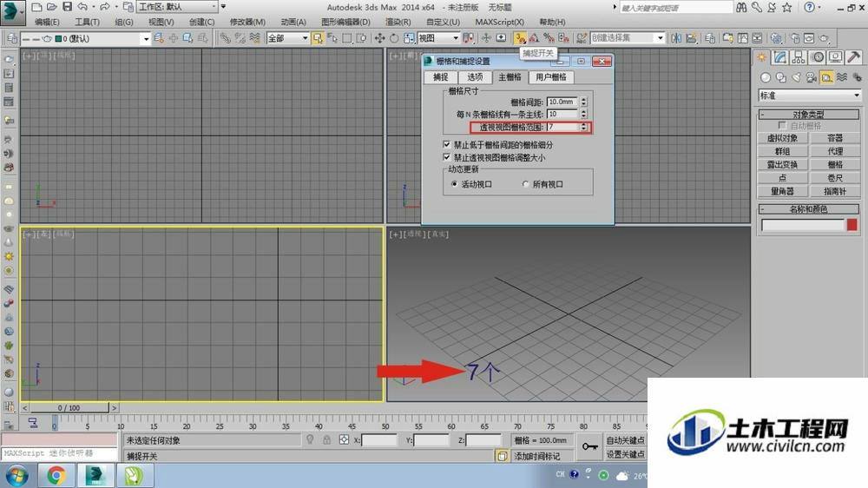Image resolution: width=868 pixels, height=488 pixels.
Task: Activate the Select and Scale tool
Action: click(x=409, y=38)
